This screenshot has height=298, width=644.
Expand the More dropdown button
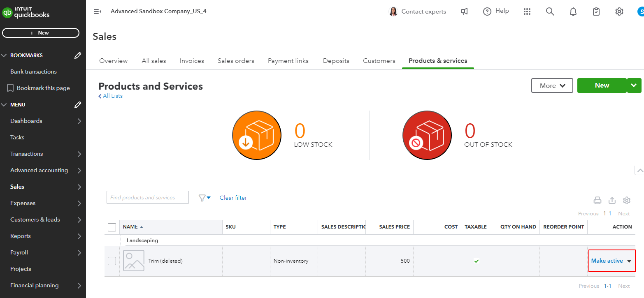(x=552, y=85)
